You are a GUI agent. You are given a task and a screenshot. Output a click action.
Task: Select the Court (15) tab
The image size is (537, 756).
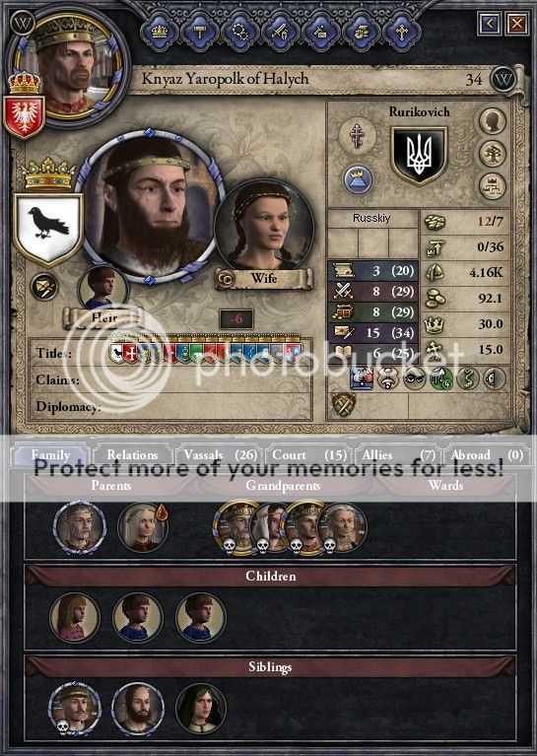click(x=309, y=454)
